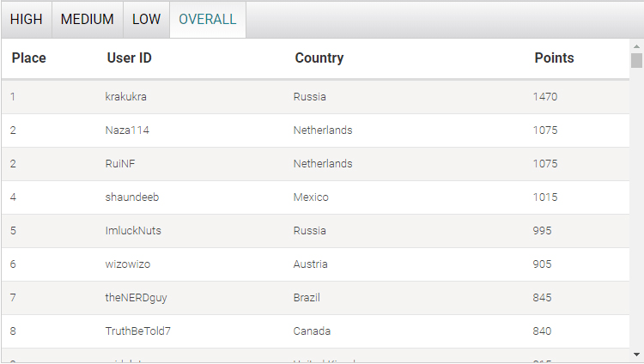
Task: Select the wizowizo row from Austria
Action: click(315, 264)
